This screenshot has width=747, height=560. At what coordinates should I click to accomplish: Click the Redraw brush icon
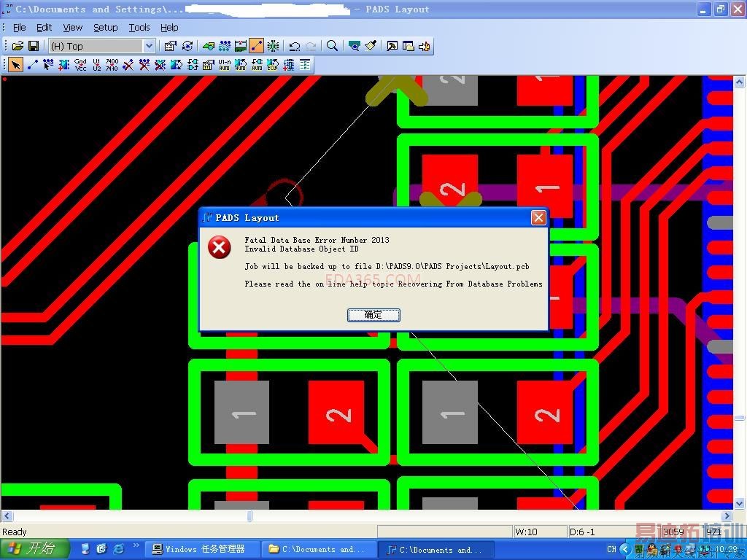click(370, 46)
